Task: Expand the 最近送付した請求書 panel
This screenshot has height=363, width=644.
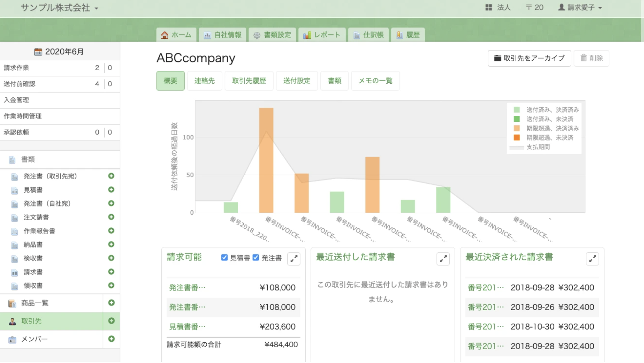Action: 443,259
